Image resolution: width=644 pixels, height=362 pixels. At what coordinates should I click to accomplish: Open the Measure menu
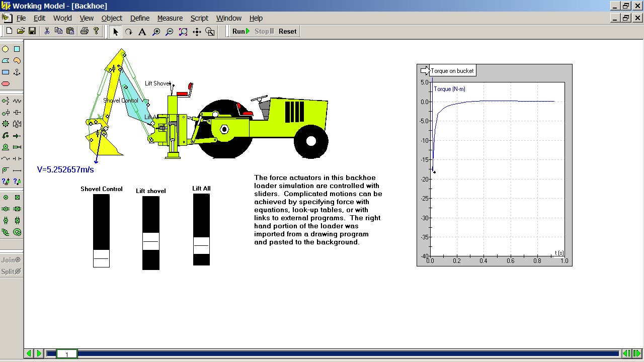click(170, 18)
